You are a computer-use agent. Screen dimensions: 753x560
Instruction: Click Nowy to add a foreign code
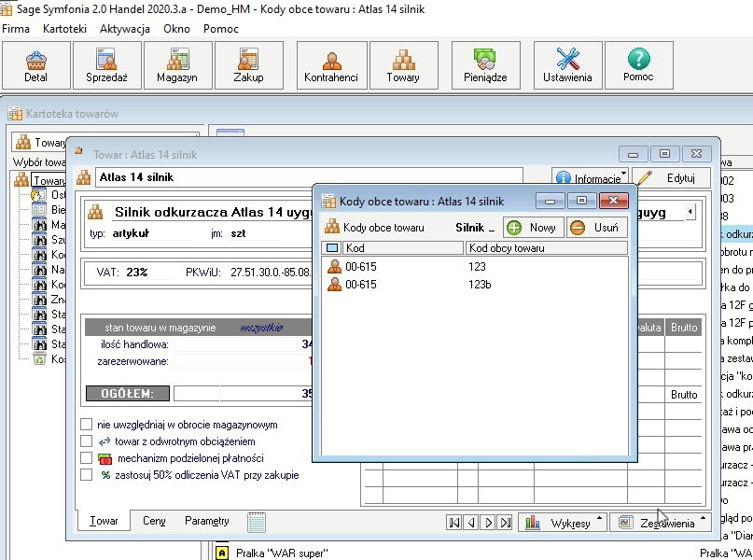point(533,227)
